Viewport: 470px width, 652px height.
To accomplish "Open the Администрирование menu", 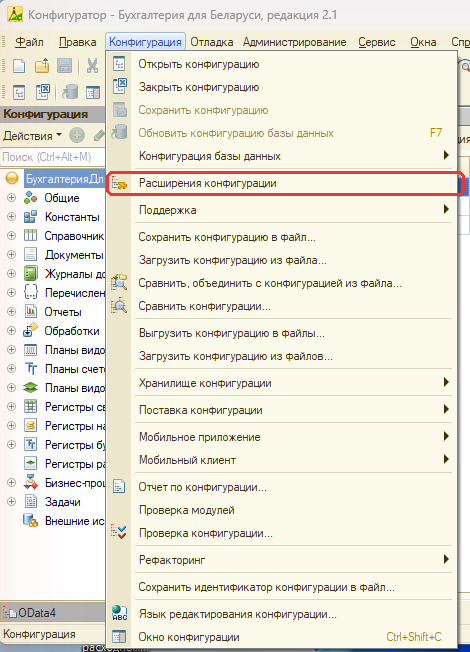I will coord(294,42).
